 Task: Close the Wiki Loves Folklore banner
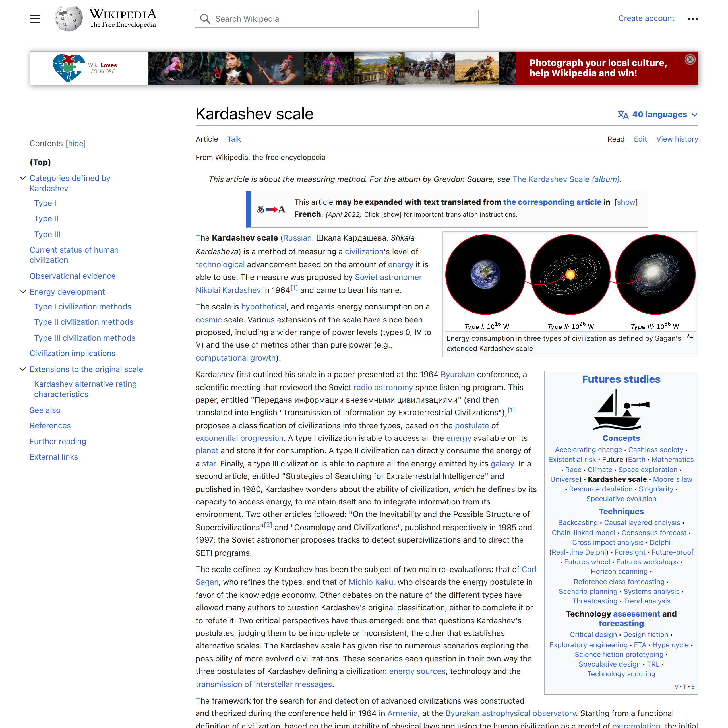pyautogui.click(x=690, y=59)
